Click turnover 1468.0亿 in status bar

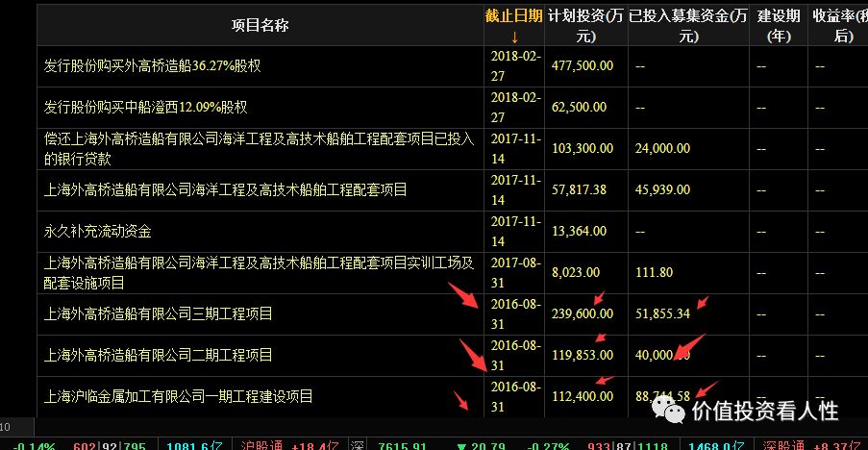coord(716,445)
